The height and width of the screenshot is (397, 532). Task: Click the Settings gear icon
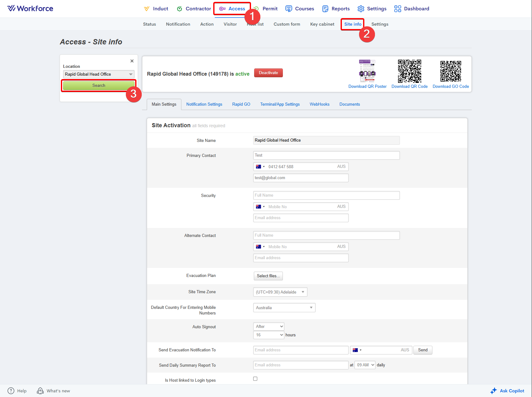[x=361, y=9]
